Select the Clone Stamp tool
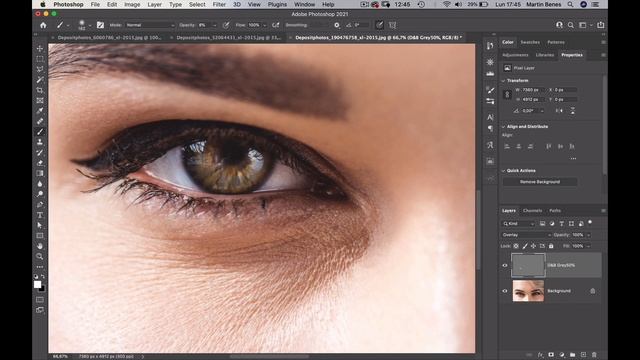 (x=40, y=142)
